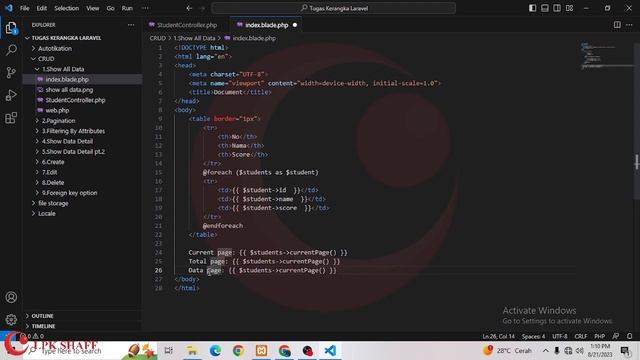Screen dimensions: 640x360
Task: Open the Selection menu
Action: (67, 8)
